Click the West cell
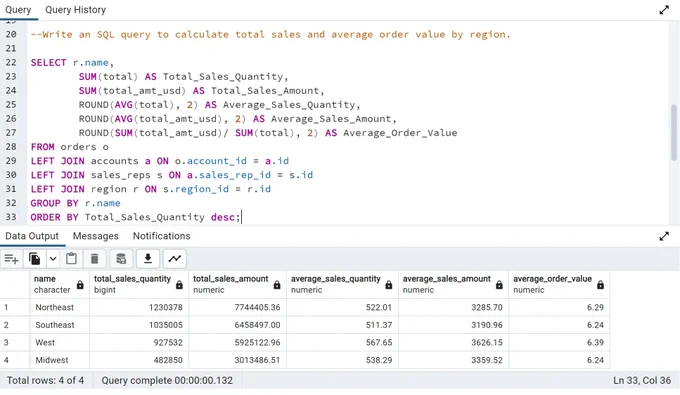 click(59, 343)
